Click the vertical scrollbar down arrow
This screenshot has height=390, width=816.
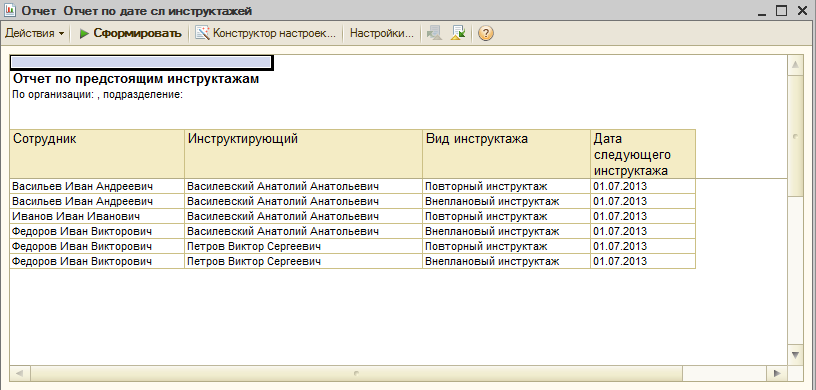(x=795, y=355)
